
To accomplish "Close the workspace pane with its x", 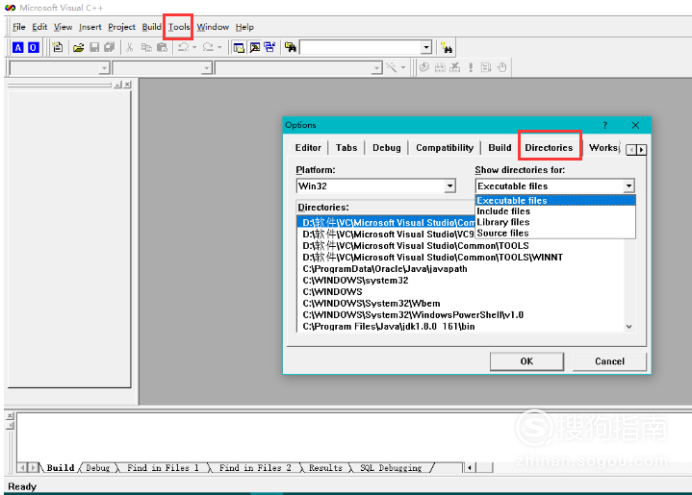I will click(x=128, y=85).
